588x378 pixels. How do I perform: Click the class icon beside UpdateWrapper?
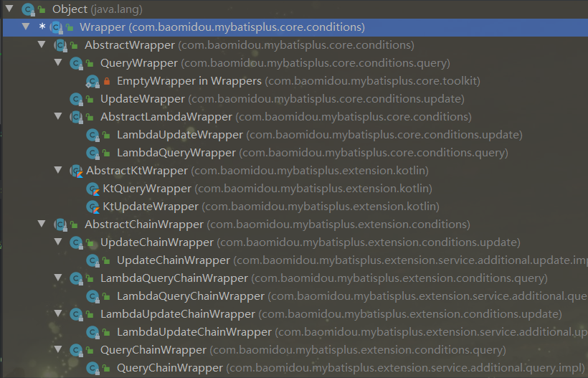77,100
